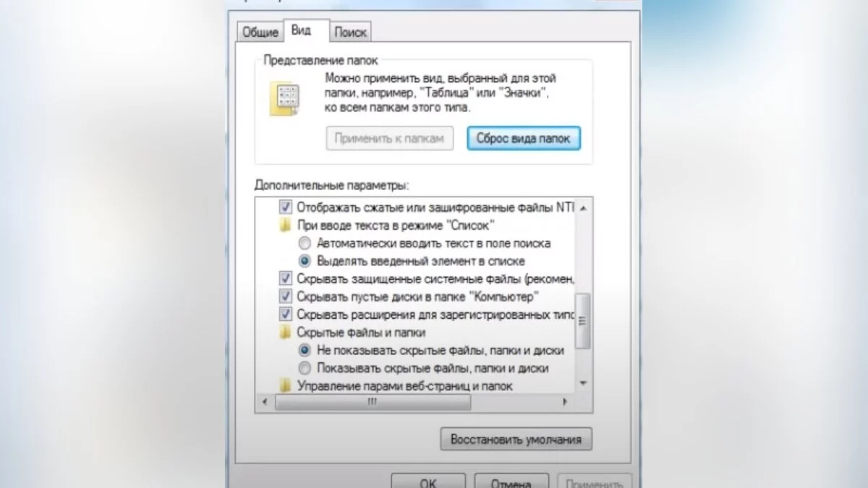
Task: Toggle 'Отображать сжатые или зашифрованные файлы' checkbox
Action: coord(286,207)
